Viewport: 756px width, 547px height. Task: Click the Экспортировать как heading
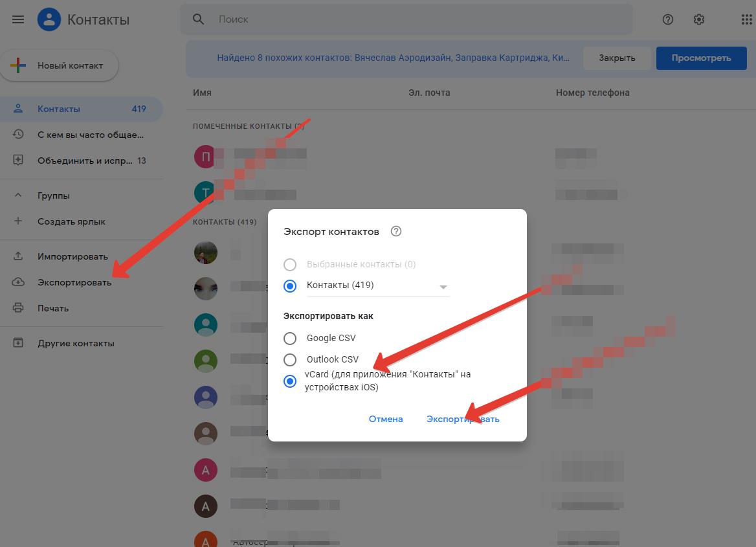(328, 316)
